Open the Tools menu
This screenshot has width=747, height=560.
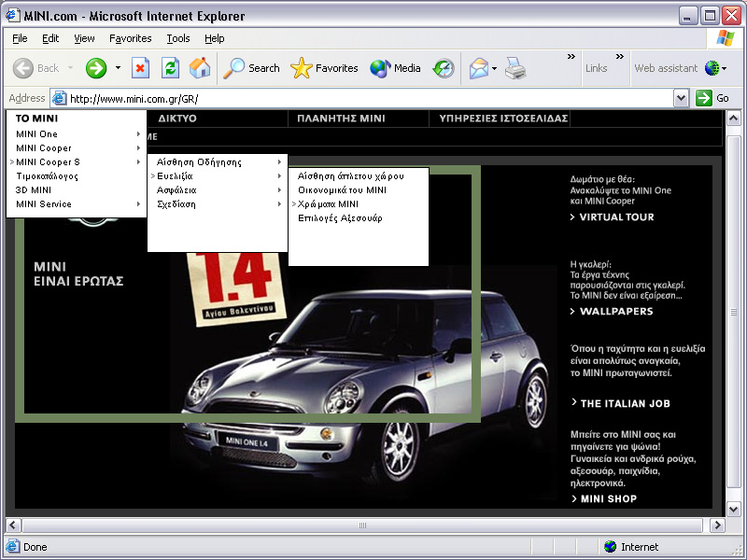[178, 38]
